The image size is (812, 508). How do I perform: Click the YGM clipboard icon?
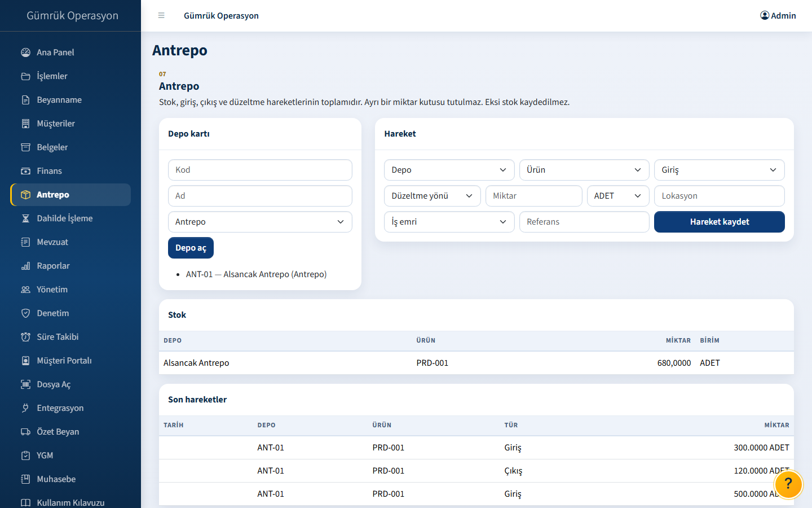point(25,456)
